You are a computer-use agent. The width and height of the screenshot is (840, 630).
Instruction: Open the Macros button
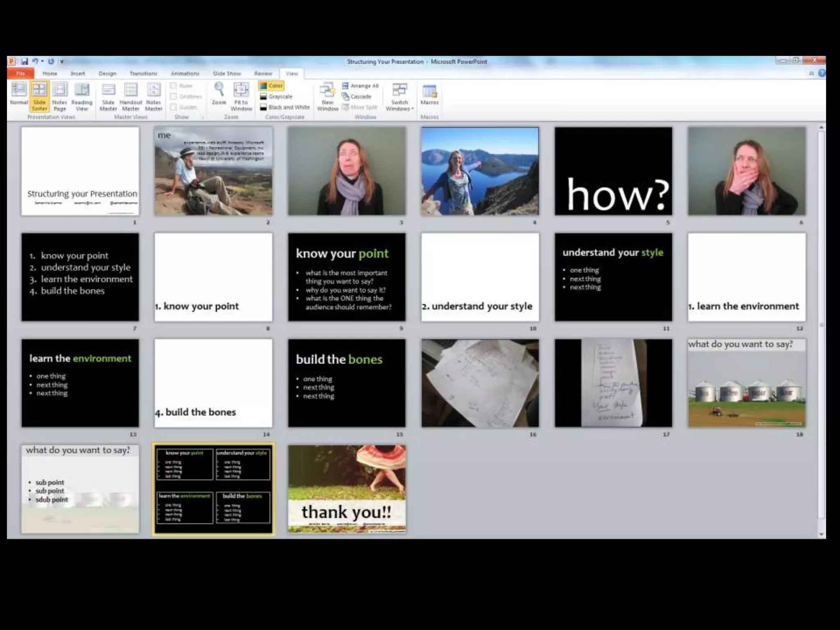coord(429,94)
